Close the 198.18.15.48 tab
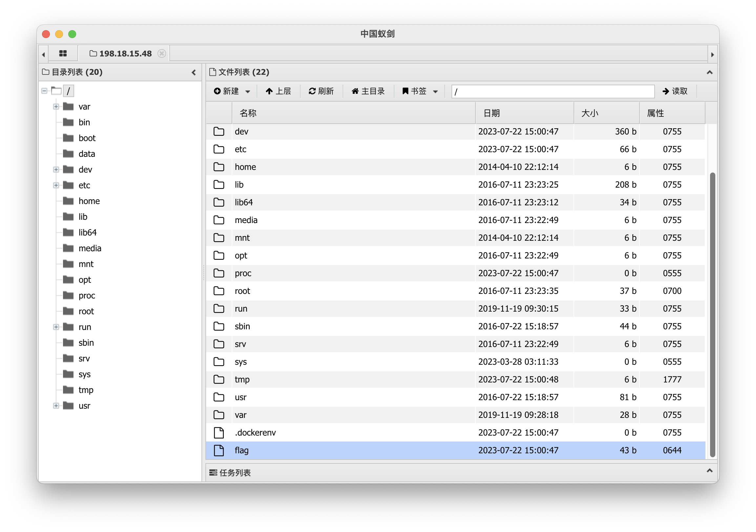This screenshot has height=532, width=756. [161, 53]
